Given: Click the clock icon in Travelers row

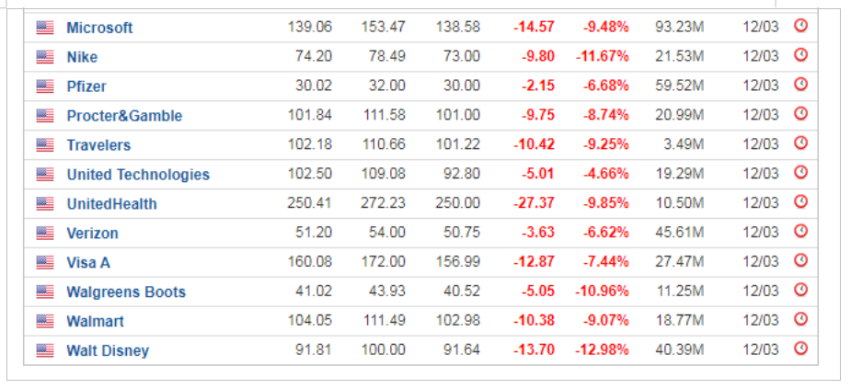Looking at the screenshot, I should click(x=801, y=143).
